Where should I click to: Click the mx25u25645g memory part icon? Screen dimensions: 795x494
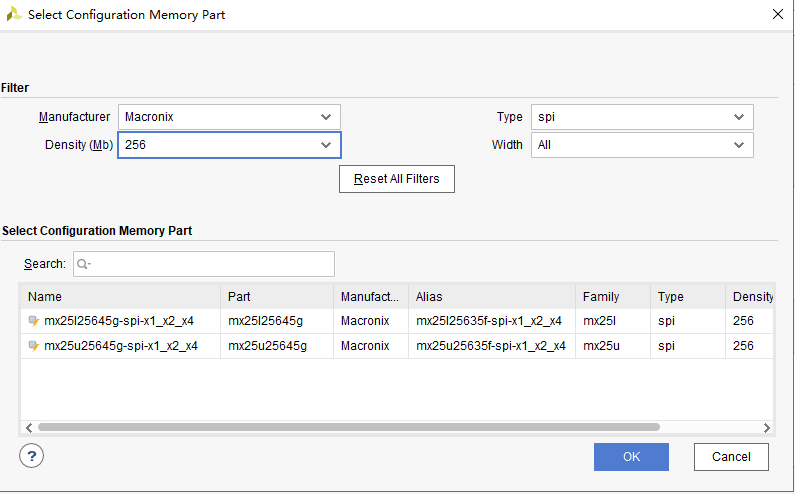coord(34,346)
